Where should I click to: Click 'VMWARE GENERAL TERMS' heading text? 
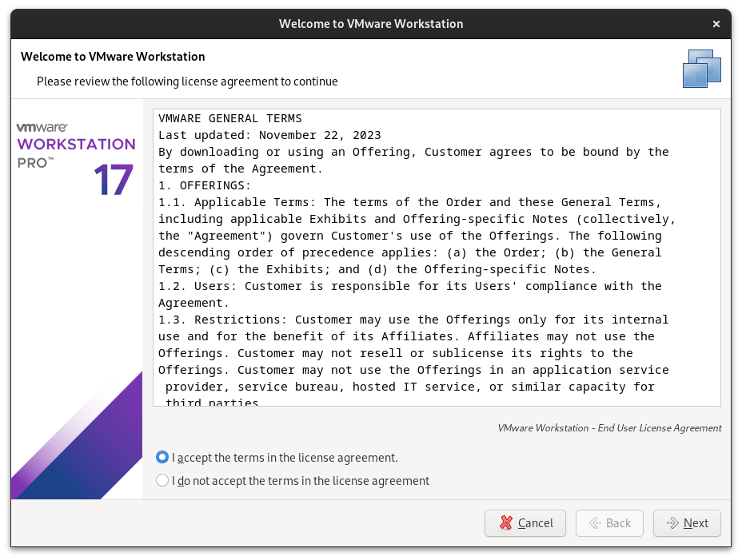pos(230,118)
